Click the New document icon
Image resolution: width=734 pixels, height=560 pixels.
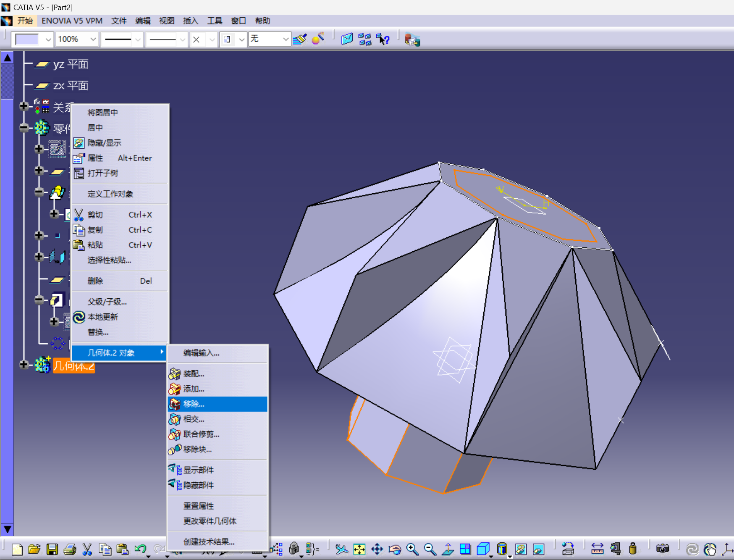(17, 549)
